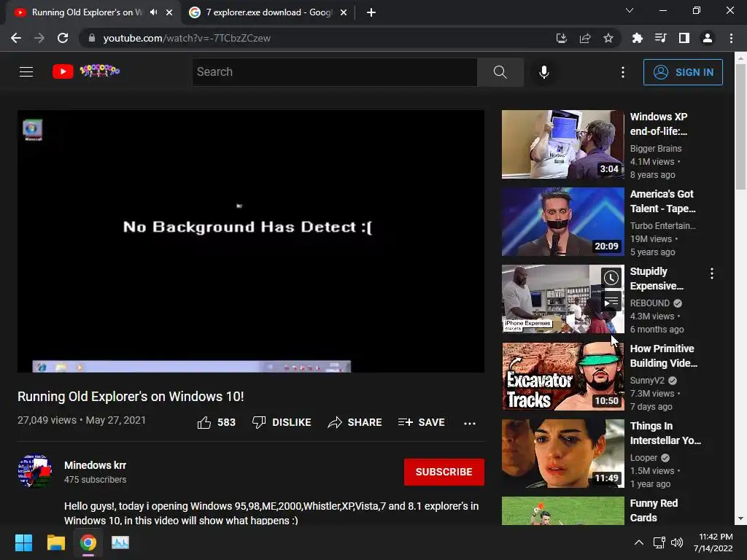Image resolution: width=747 pixels, height=560 pixels.
Task: Share this page from address bar
Action: point(585,38)
